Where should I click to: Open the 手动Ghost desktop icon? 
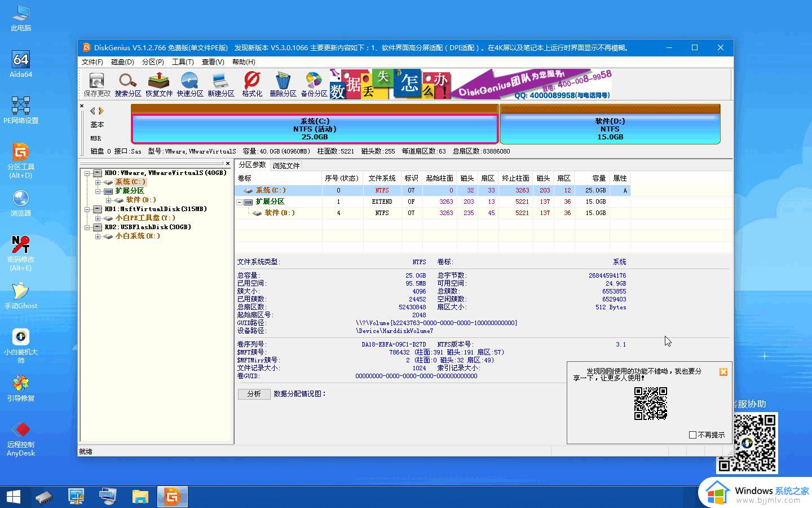coord(21,295)
